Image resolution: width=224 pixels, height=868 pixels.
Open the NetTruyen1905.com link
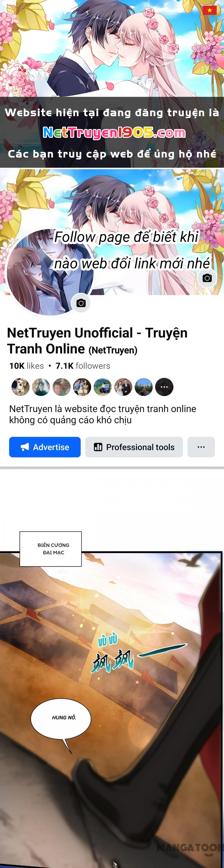pos(114,133)
